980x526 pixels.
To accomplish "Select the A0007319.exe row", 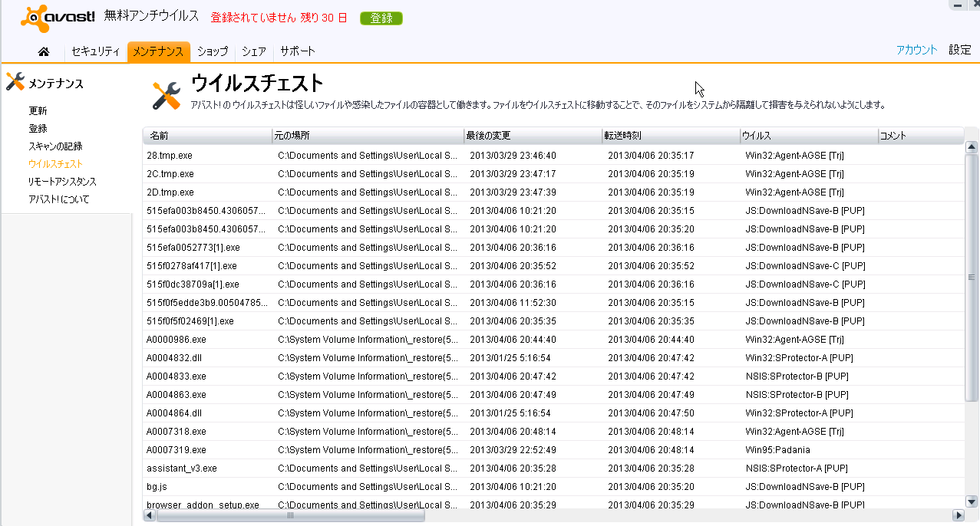I will pyautogui.click(x=553, y=450).
